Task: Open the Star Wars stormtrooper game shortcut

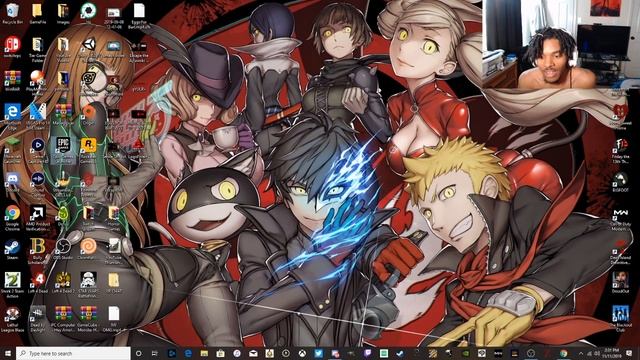Action: (89, 284)
